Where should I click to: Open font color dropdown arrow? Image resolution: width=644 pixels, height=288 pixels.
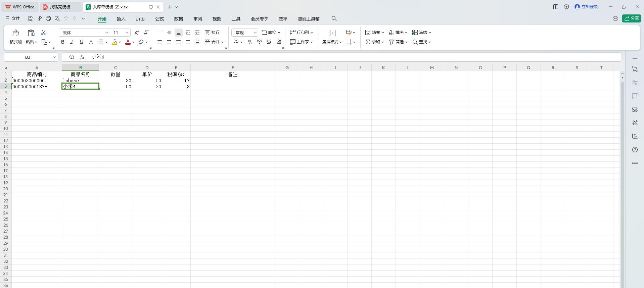(x=133, y=42)
